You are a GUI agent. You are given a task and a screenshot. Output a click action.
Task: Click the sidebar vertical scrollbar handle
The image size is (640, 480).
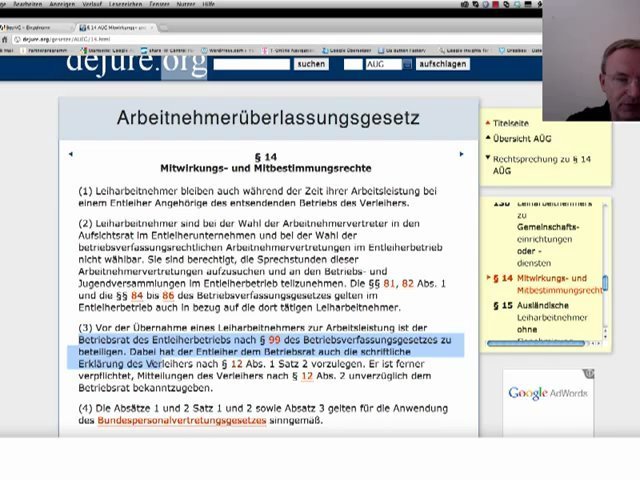click(605, 284)
